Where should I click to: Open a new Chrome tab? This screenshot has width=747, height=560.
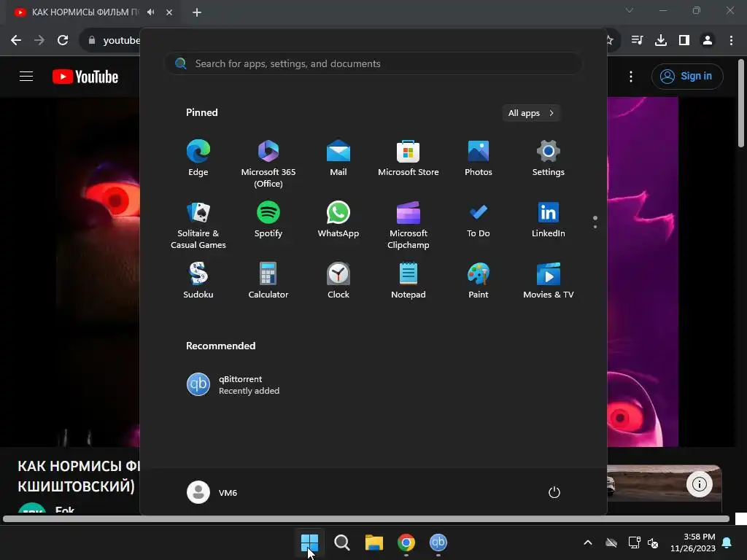tap(197, 12)
